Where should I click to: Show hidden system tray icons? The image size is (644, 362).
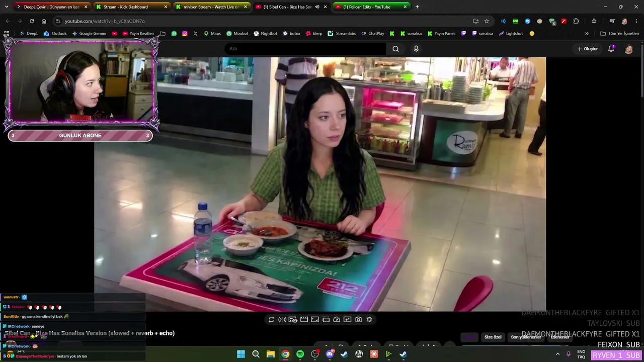[x=557, y=354]
